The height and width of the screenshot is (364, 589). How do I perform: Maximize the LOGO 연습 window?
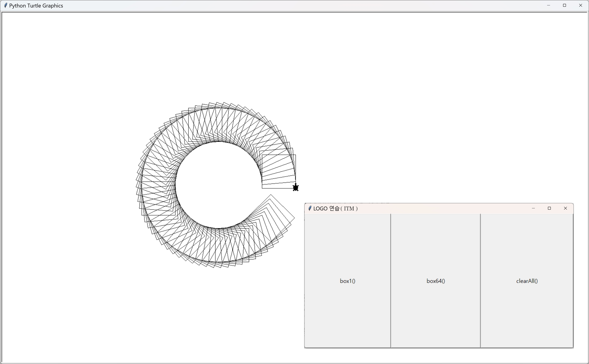click(549, 208)
